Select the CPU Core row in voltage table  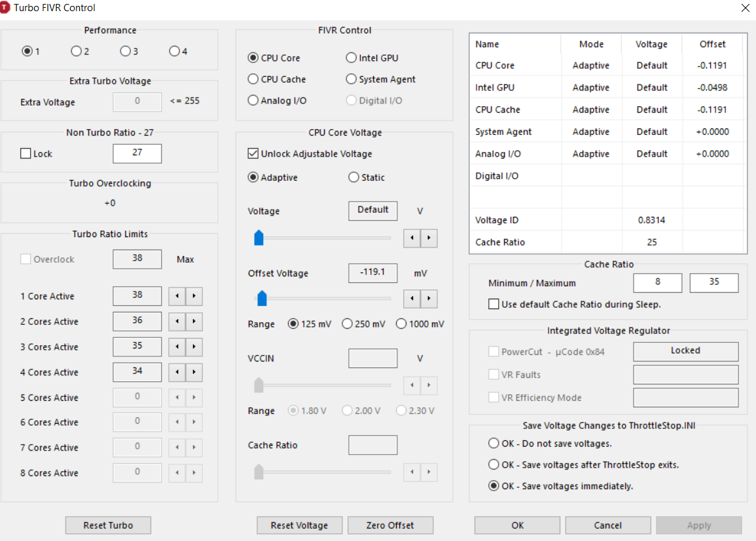tap(608, 65)
